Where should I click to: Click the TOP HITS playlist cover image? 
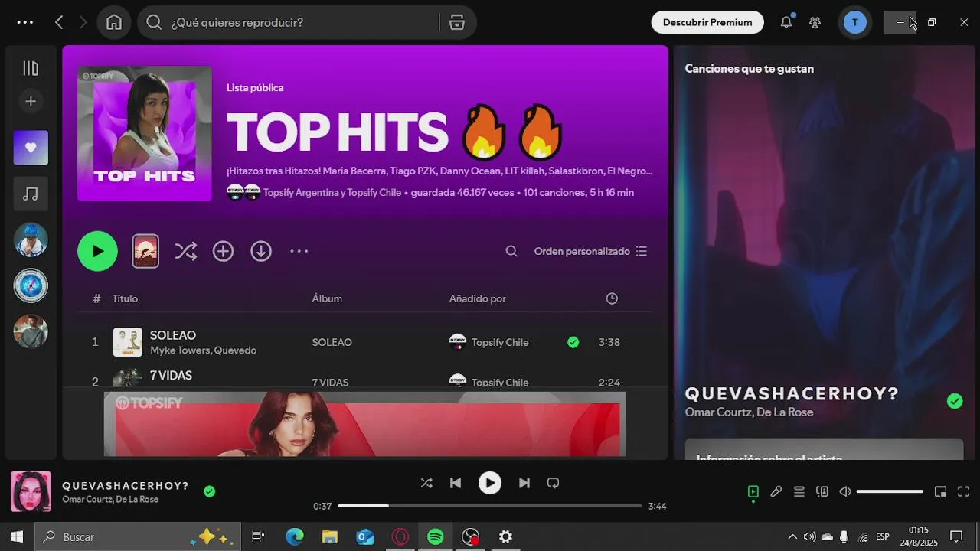coord(145,134)
